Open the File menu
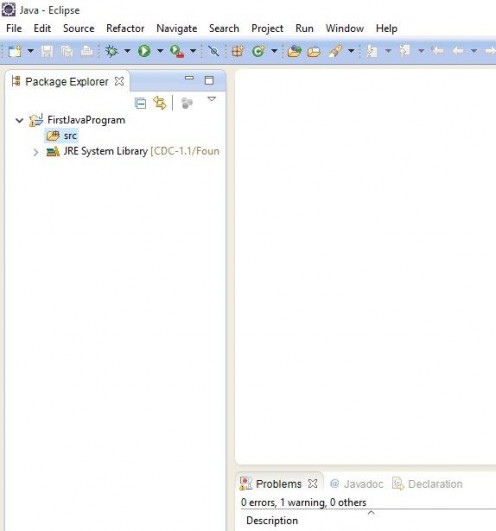Image resolution: width=496 pixels, height=531 pixels. point(14,28)
